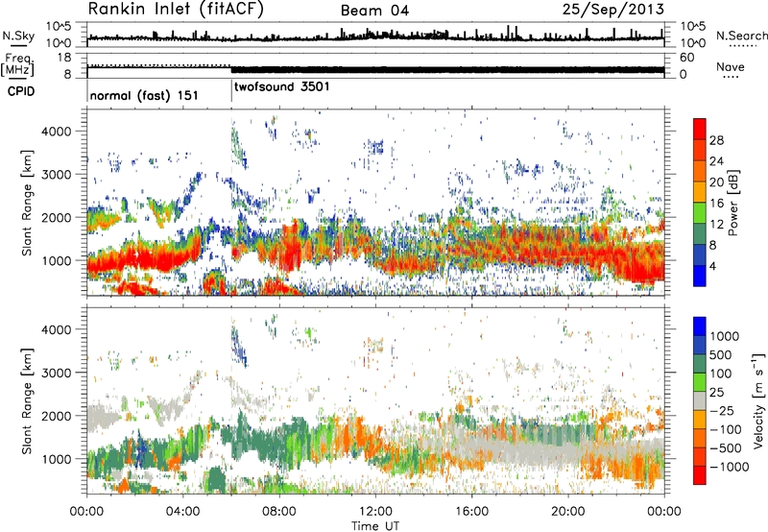Click the 'twofsound 3501' CPID text

(282, 86)
